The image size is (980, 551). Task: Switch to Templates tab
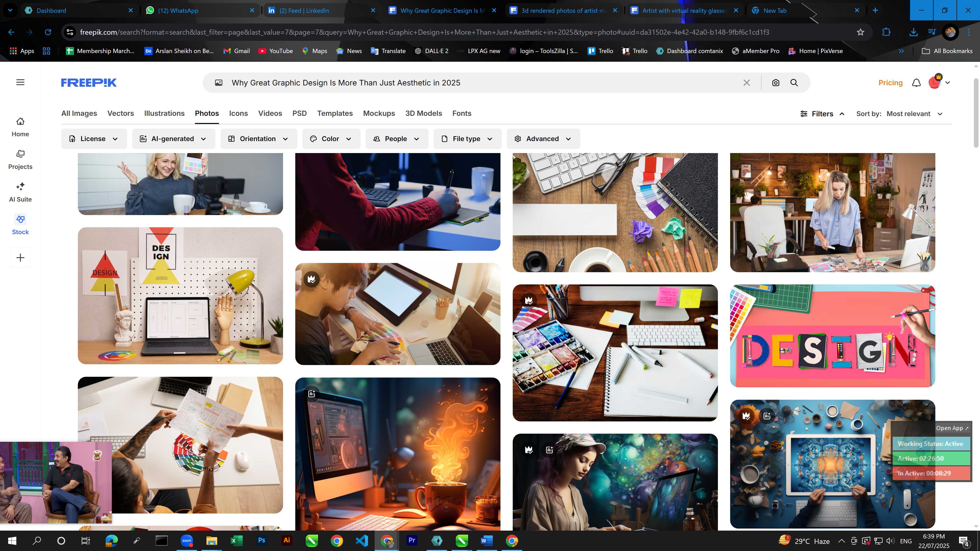pyautogui.click(x=335, y=113)
